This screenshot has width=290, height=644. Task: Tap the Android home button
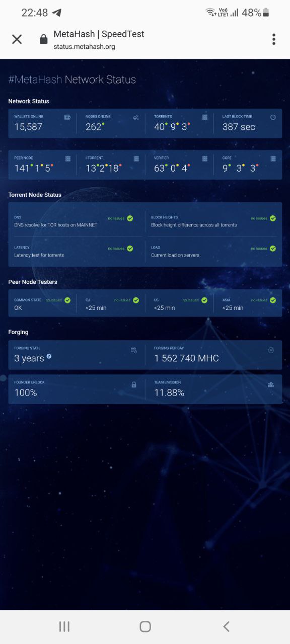tap(145, 626)
